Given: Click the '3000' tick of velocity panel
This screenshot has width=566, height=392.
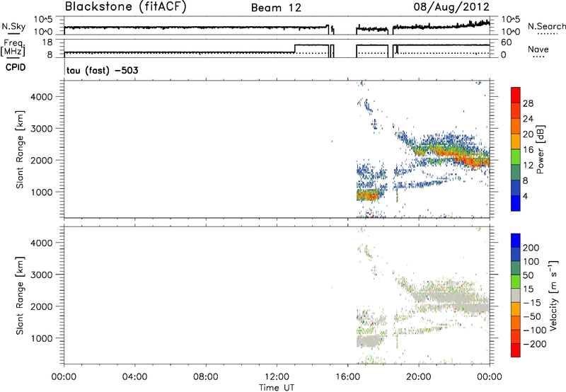Looking at the screenshot, I should [x=41, y=275].
